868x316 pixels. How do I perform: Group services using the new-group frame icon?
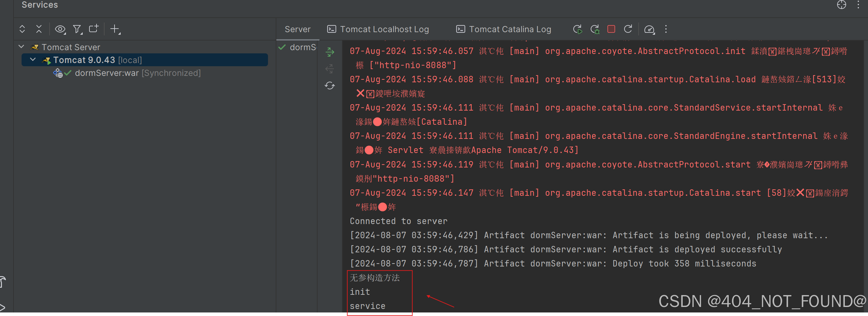click(x=94, y=29)
